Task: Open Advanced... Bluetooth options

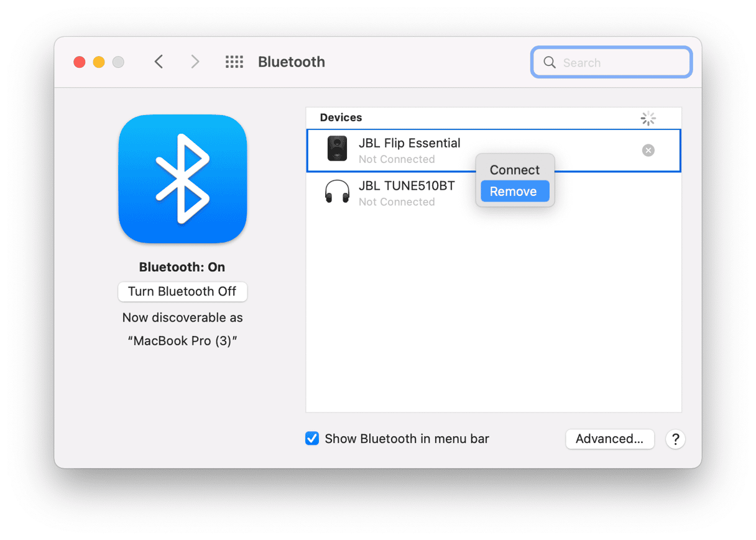Action: [x=609, y=439]
